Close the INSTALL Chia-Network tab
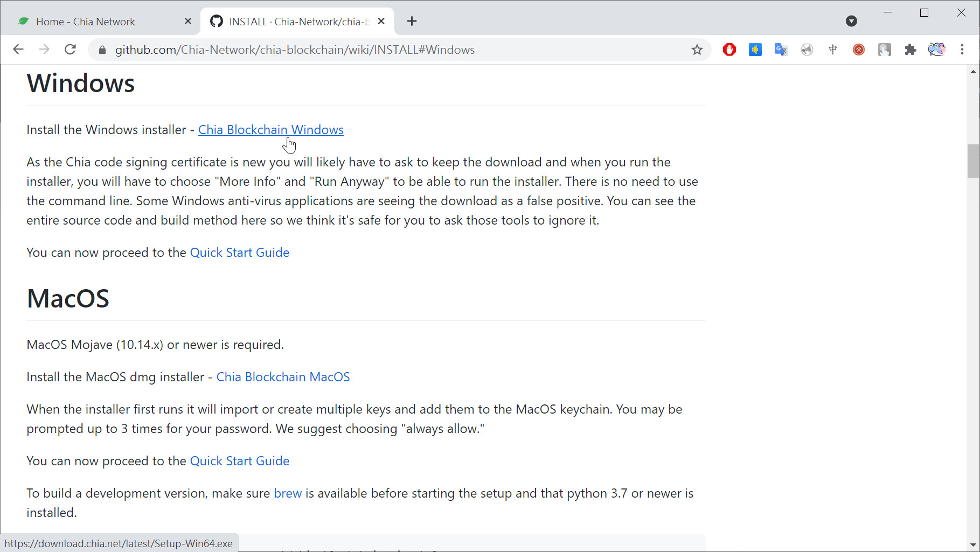 tap(381, 21)
